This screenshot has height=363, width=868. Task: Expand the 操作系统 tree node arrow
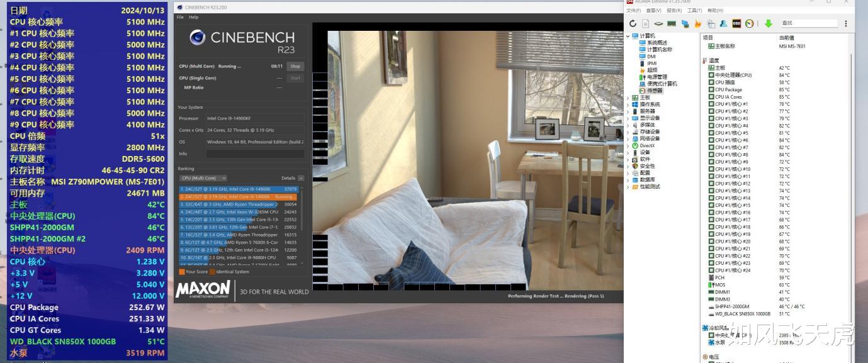[x=628, y=104]
